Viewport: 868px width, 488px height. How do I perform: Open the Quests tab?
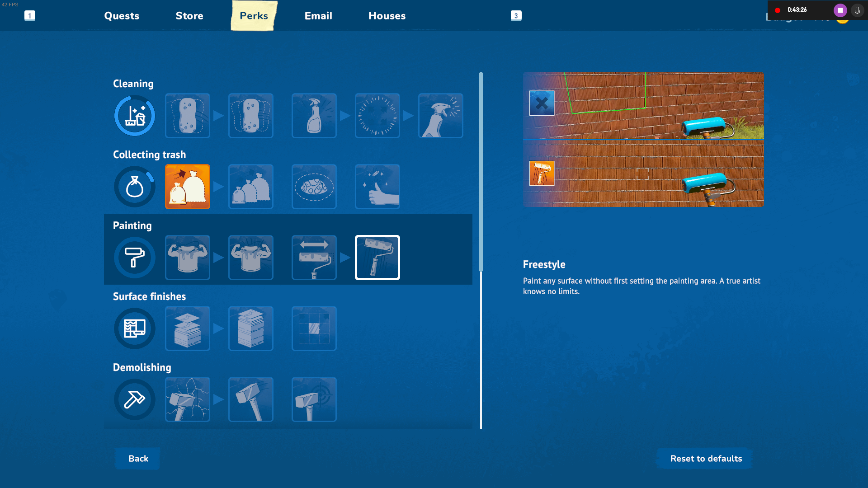coord(122,16)
